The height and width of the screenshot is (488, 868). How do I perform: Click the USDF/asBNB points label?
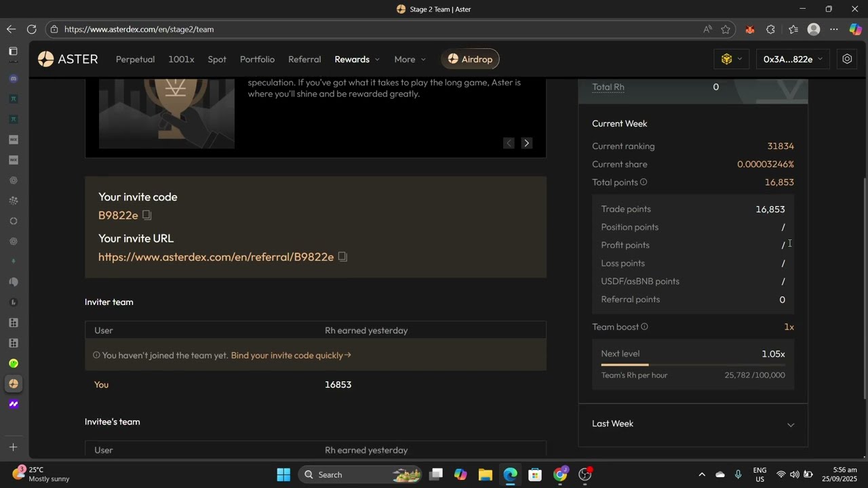(640, 281)
